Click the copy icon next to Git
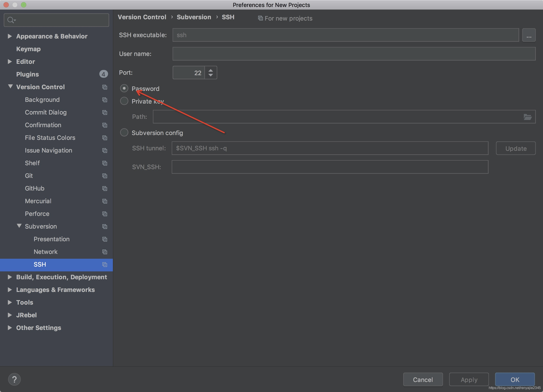543x392 pixels. 105,176
